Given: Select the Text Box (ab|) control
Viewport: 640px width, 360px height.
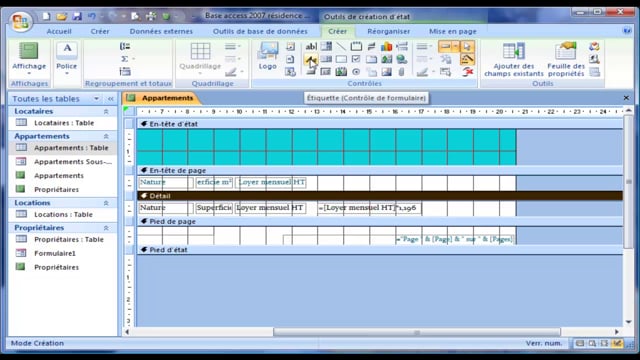Looking at the screenshot, I should (x=311, y=47).
